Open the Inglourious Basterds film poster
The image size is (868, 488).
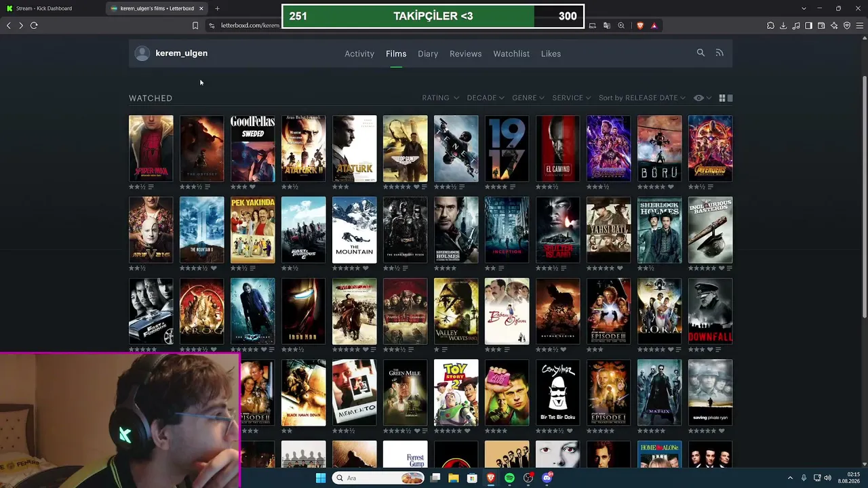click(x=710, y=230)
